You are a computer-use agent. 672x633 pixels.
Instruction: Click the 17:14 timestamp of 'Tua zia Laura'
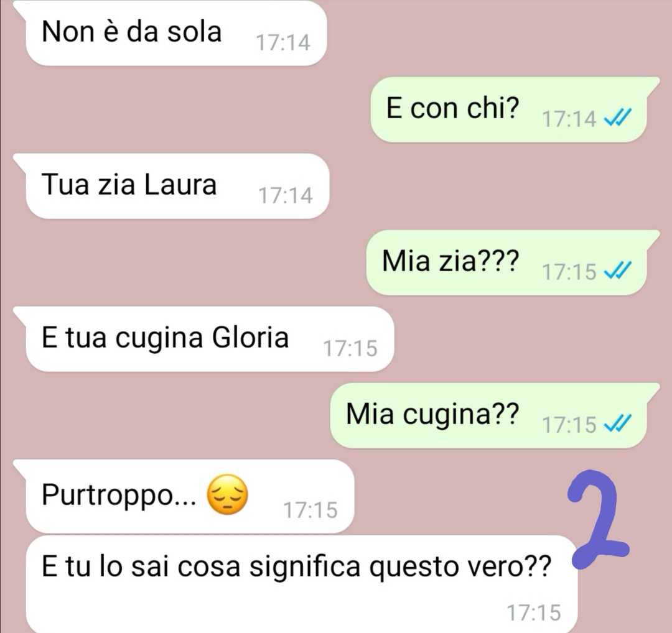286,195
